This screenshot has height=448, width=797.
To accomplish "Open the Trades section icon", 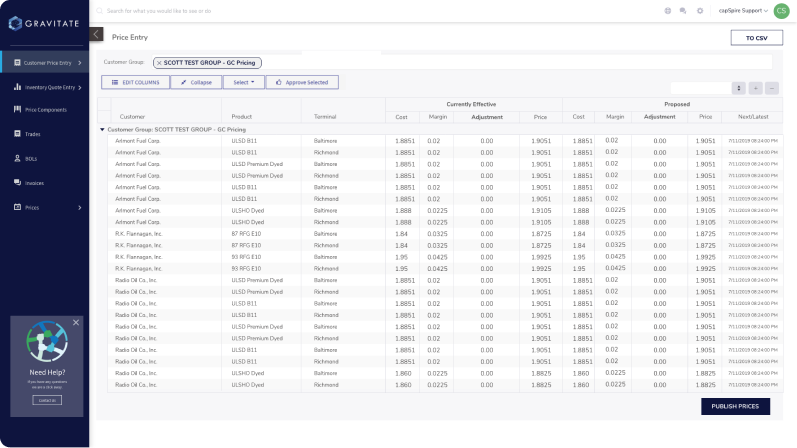I will pos(17,133).
